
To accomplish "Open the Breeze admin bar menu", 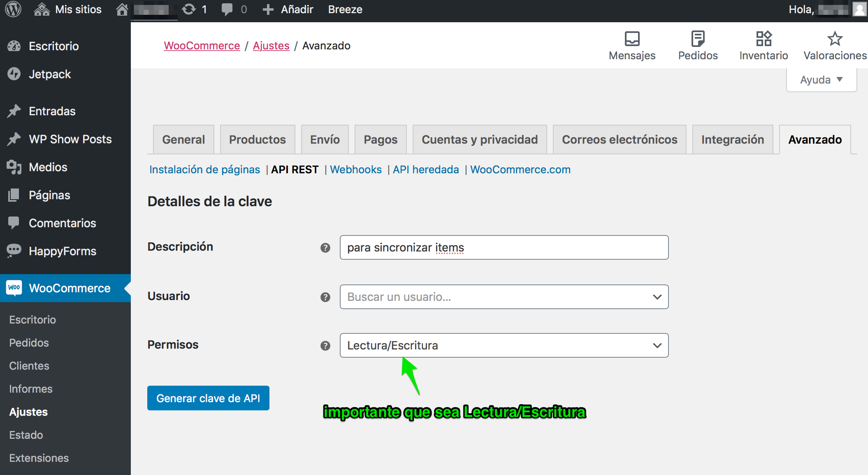I will coord(345,9).
